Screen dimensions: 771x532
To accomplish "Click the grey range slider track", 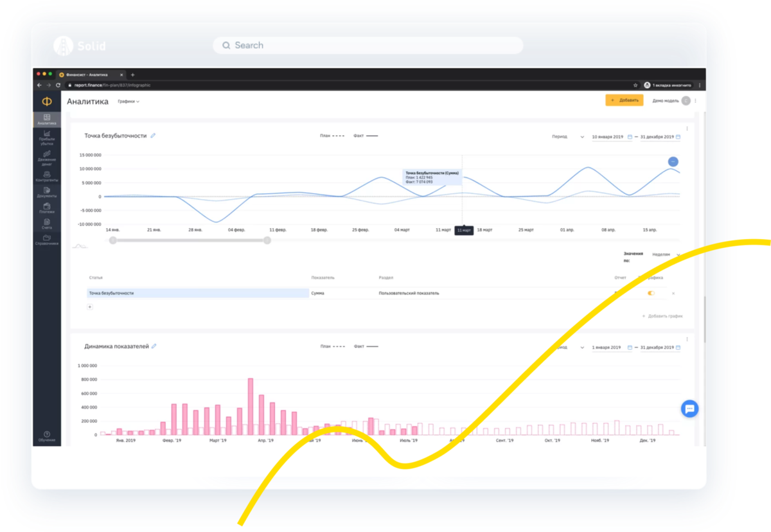I will point(190,240).
